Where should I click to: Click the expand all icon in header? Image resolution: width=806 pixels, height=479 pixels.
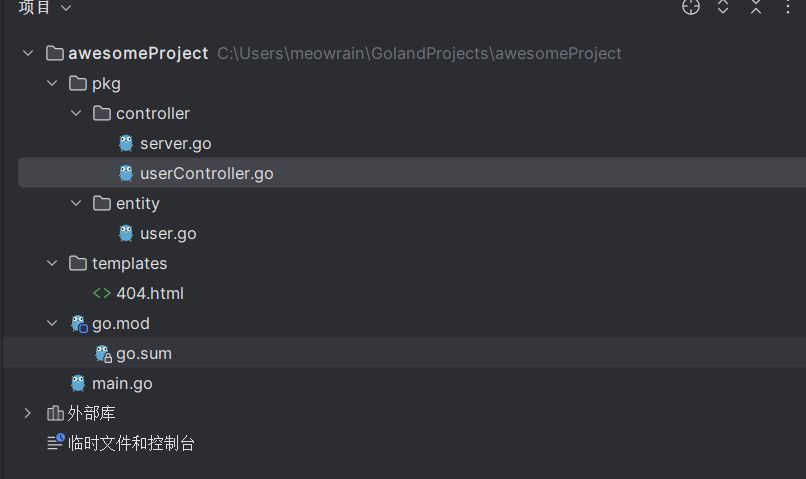723,7
